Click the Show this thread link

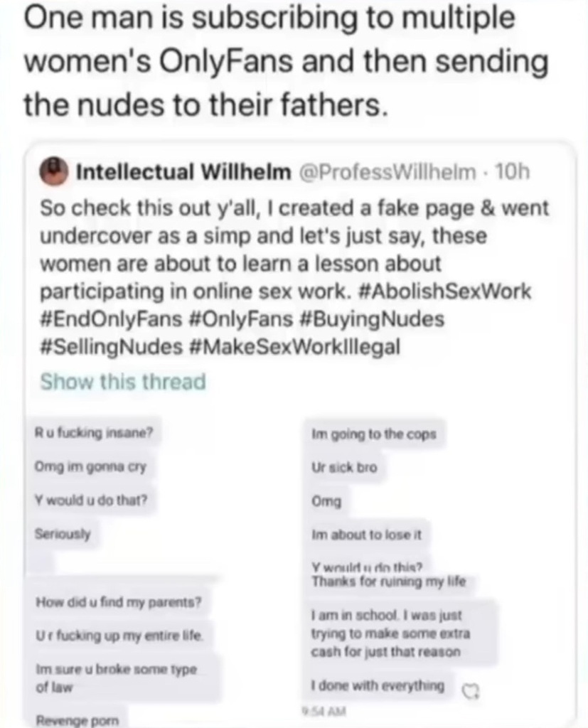[123, 382]
